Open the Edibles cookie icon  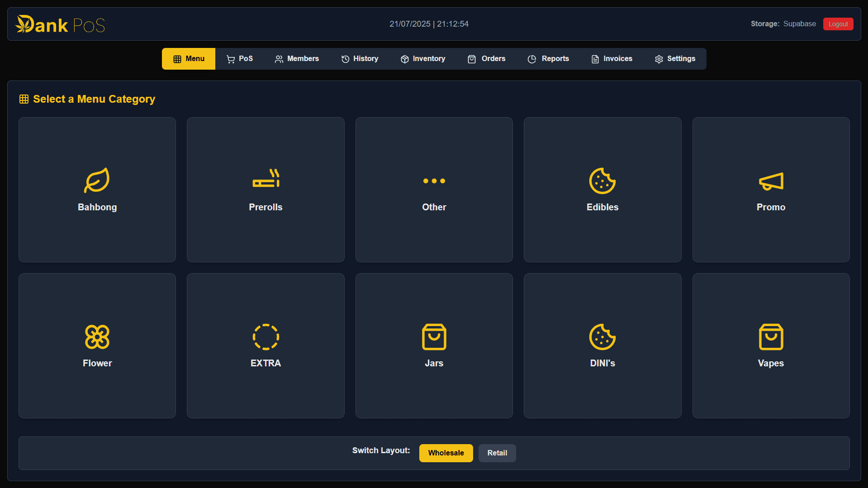coord(602,181)
